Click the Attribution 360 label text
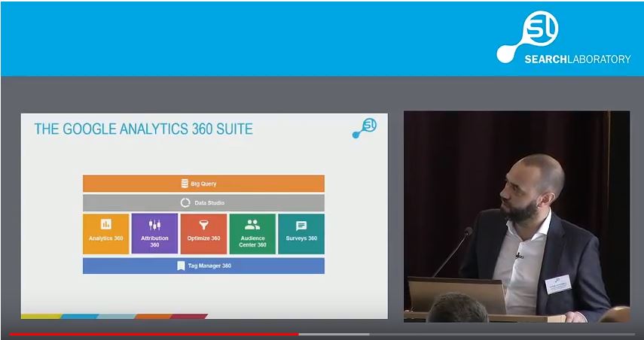Image resolution: width=644 pixels, height=340 pixels. point(155,241)
